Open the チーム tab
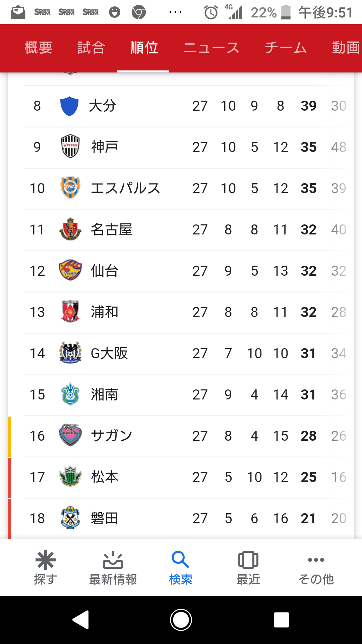Image resolution: width=362 pixels, height=644 pixels. tap(286, 48)
